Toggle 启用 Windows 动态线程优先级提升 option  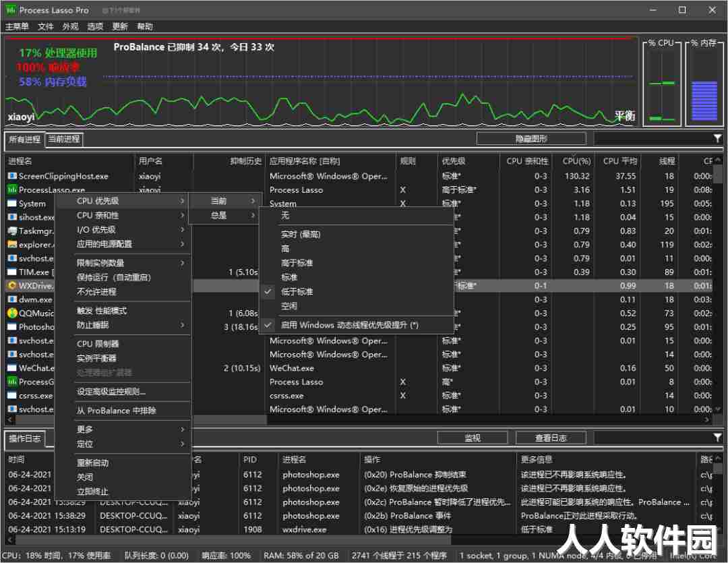(x=357, y=325)
